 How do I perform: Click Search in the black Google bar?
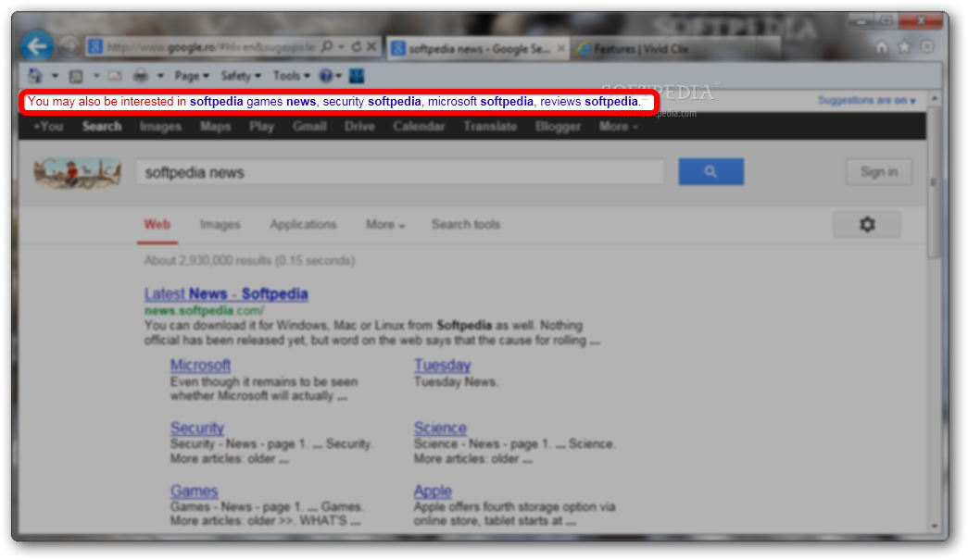click(x=102, y=127)
